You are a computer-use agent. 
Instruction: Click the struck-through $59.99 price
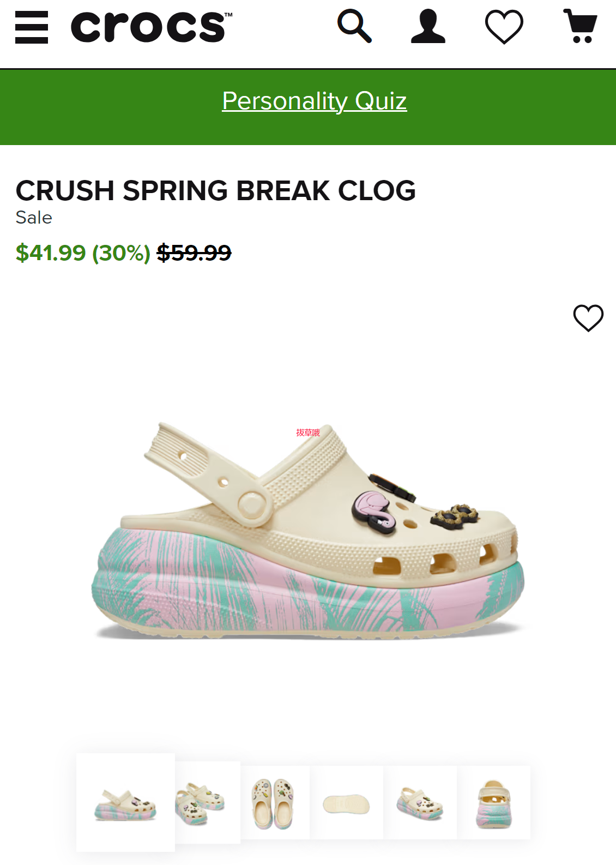pyautogui.click(x=194, y=253)
